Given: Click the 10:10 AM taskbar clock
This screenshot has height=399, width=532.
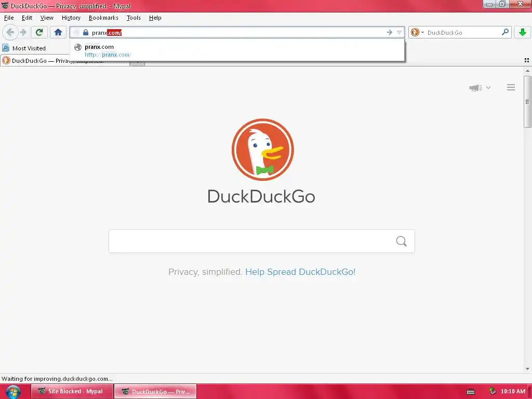Looking at the screenshot, I should pos(513,391).
